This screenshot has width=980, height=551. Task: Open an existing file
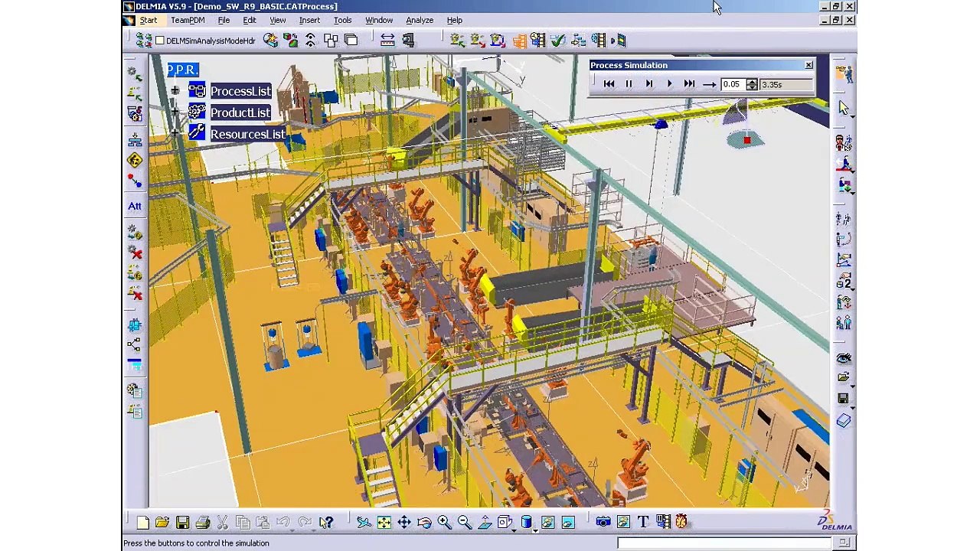click(x=162, y=523)
